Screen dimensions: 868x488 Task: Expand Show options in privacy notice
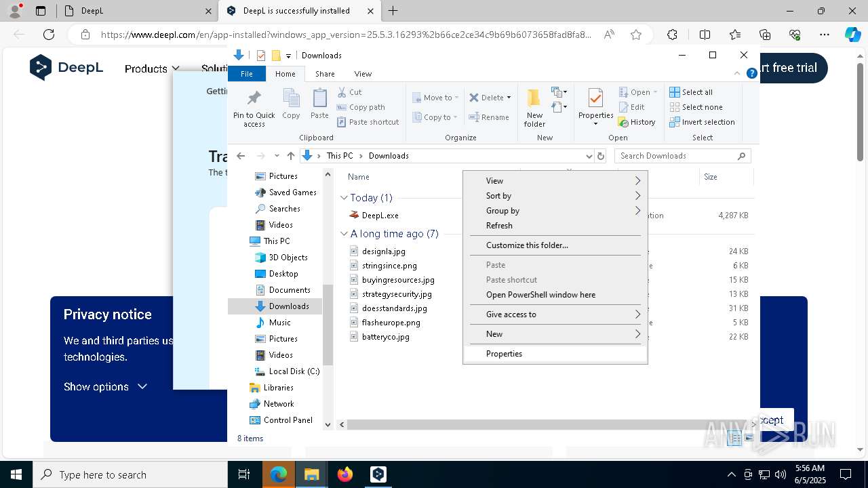pos(105,386)
